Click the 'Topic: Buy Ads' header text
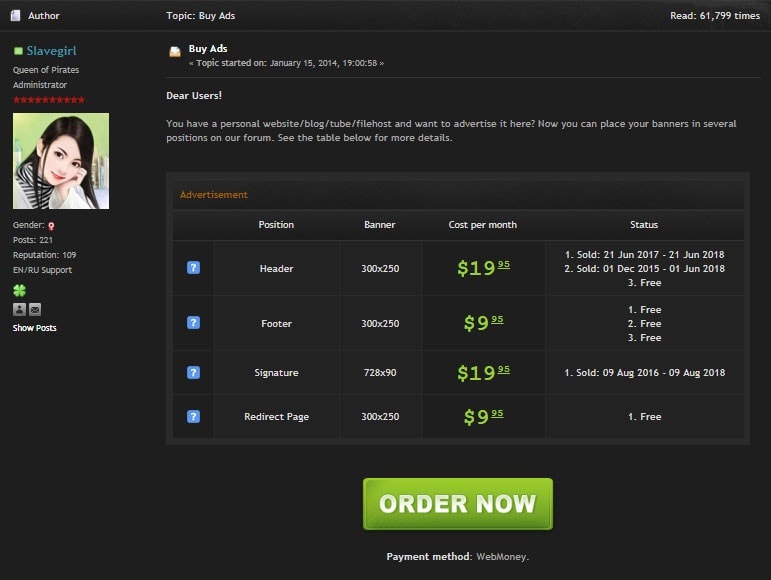This screenshot has width=771, height=580. (x=201, y=16)
